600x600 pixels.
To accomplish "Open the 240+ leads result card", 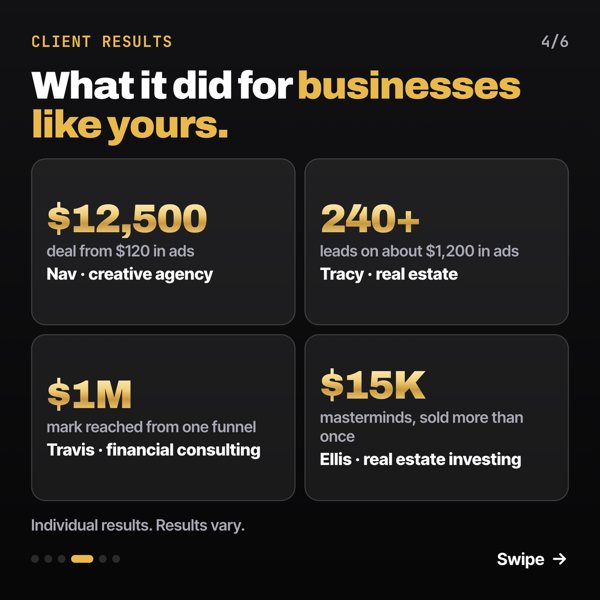I will tap(437, 242).
